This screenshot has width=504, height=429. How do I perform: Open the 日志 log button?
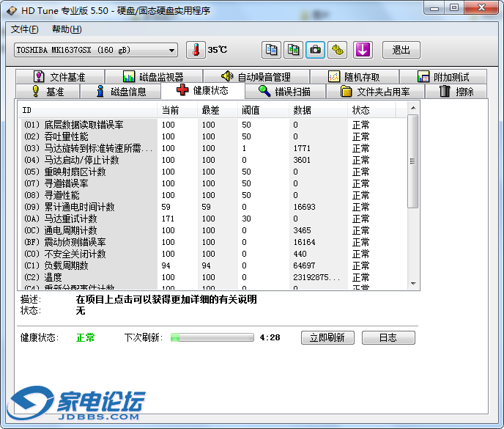(x=388, y=337)
